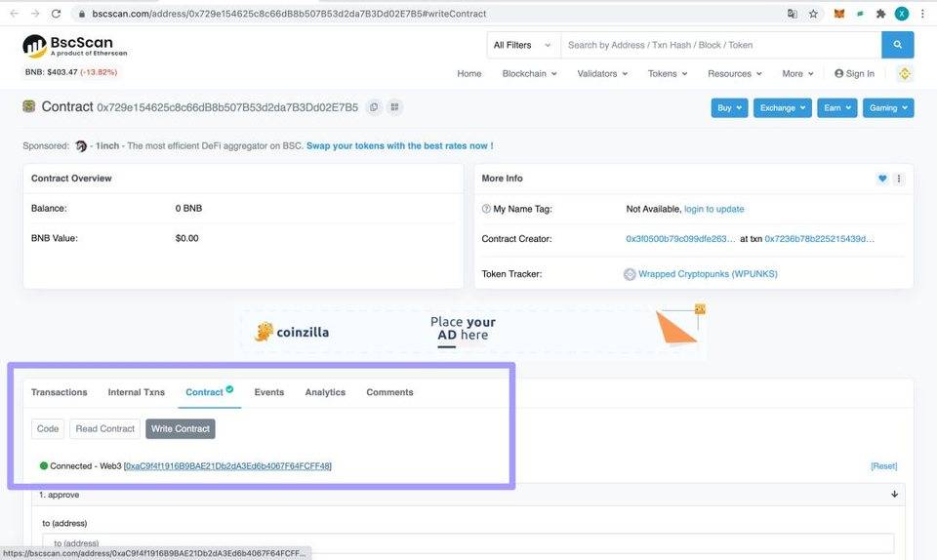Open the green extension icon
Screen dimensions: 937x560
860,13
